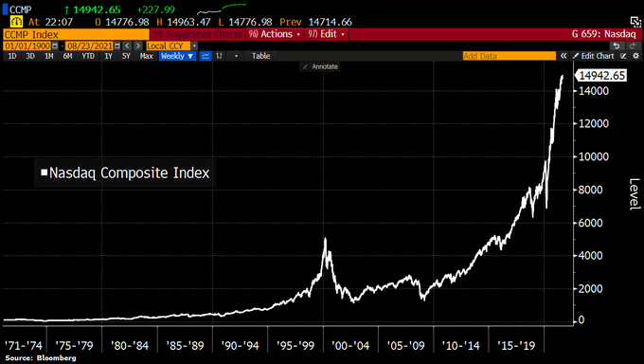The height and width of the screenshot is (364, 644).
Task: Shift date range back with left arrow
Action: click(x=127, y=45)
